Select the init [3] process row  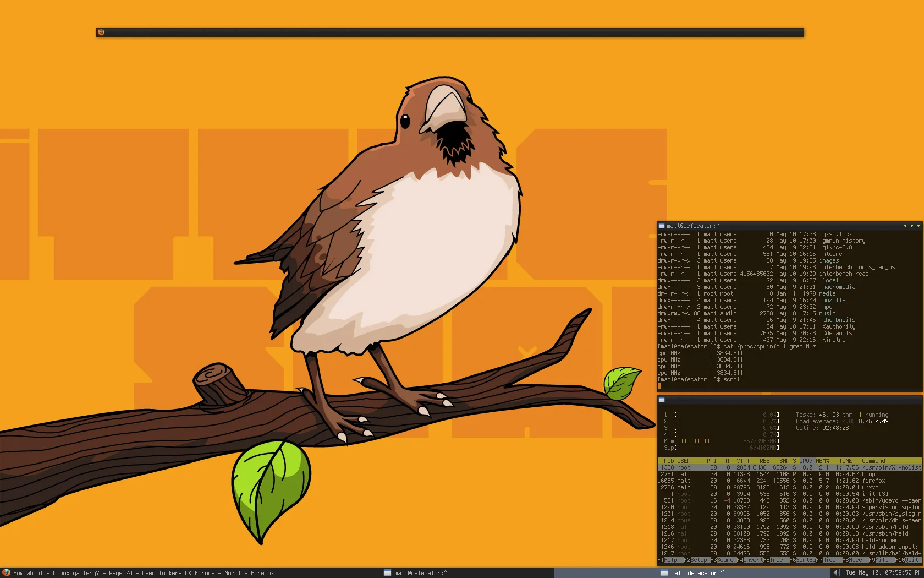[x=789, y=494]
